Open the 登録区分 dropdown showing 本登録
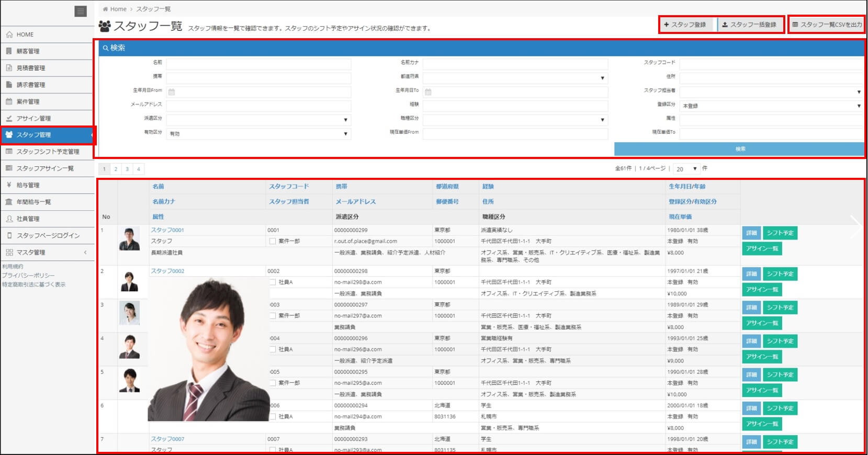The image size is (868, 455). tap(771, 106)
